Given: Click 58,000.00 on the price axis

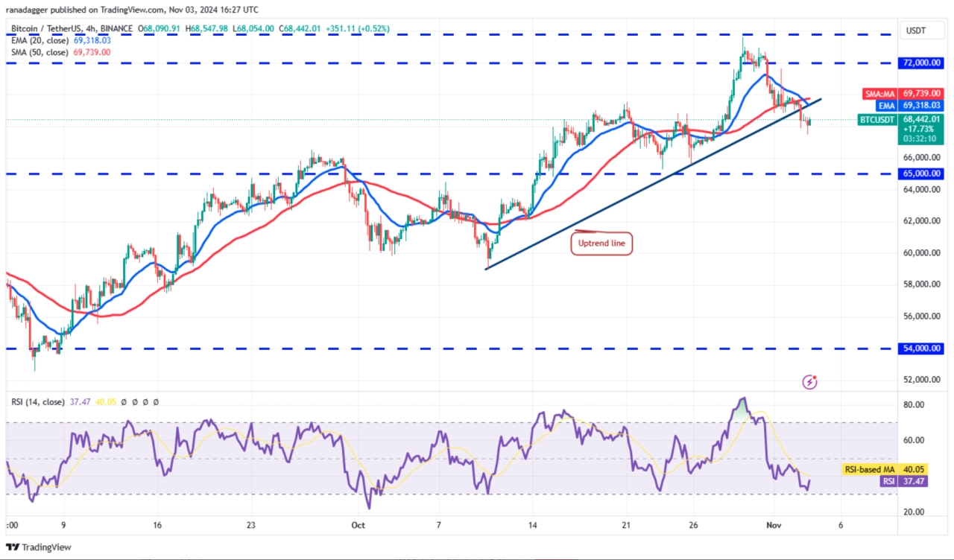Looking at the screenshot, I should pyautogui.click(x=921, y=284).
